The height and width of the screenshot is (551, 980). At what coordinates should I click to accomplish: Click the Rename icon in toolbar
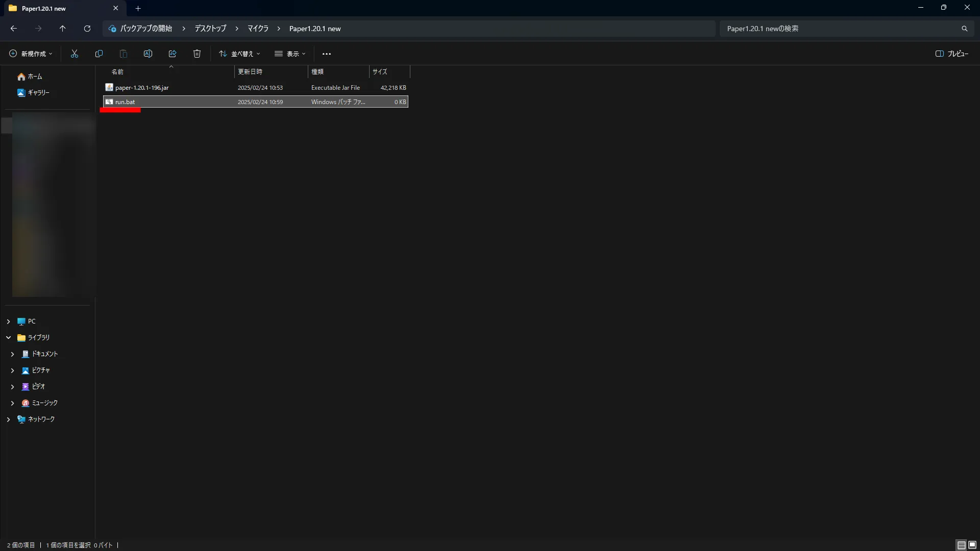pyautogui.click(x=148, y=54)
